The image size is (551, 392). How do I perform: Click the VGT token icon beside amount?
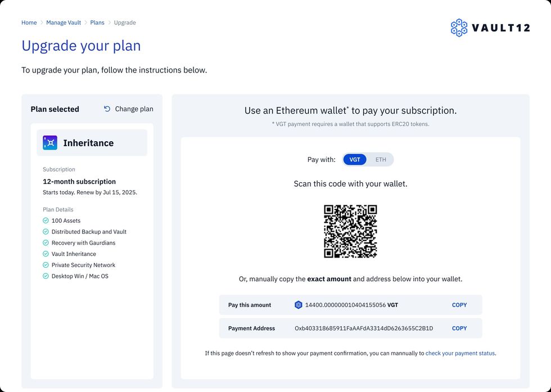(299, 305)
